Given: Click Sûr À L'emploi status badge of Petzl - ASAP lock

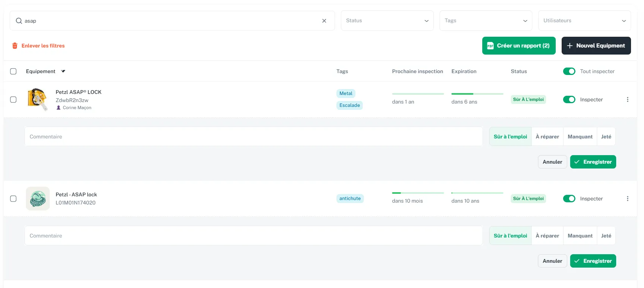Looking at the screenshot, I should pos(528,199).
